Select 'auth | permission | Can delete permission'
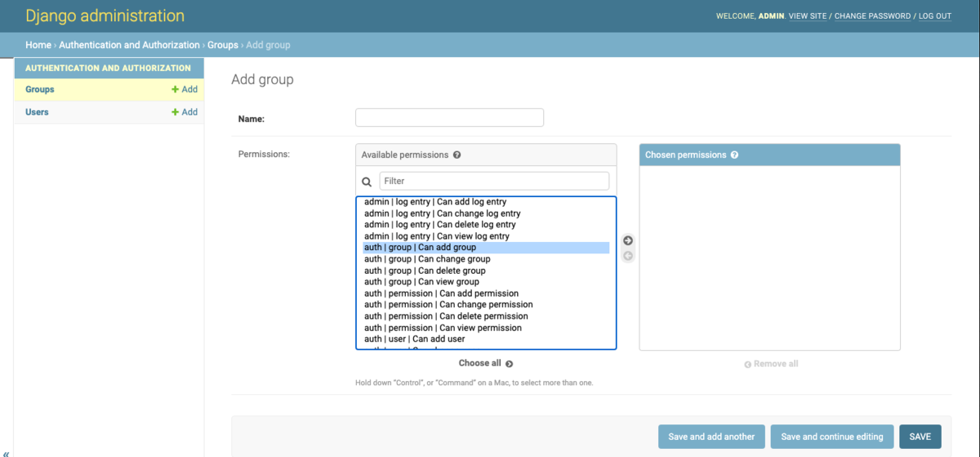Screen dimensions: 980x457 486,316
